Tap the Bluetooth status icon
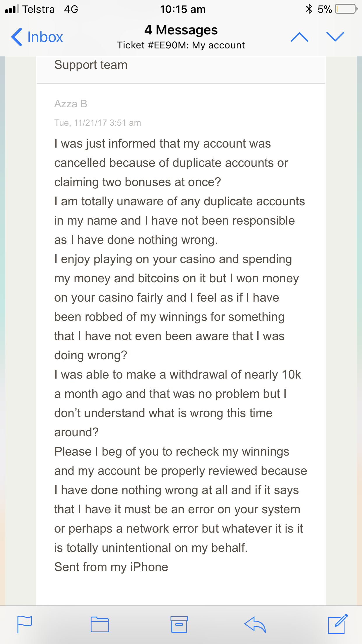Viewport: 362px width, 644px height. [309, 9]
